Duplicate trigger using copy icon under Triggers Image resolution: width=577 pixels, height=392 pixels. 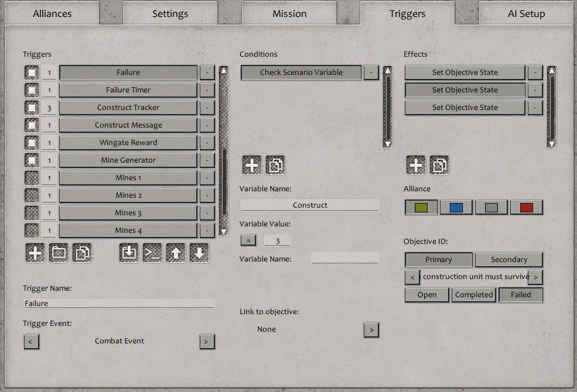point(82,253)
